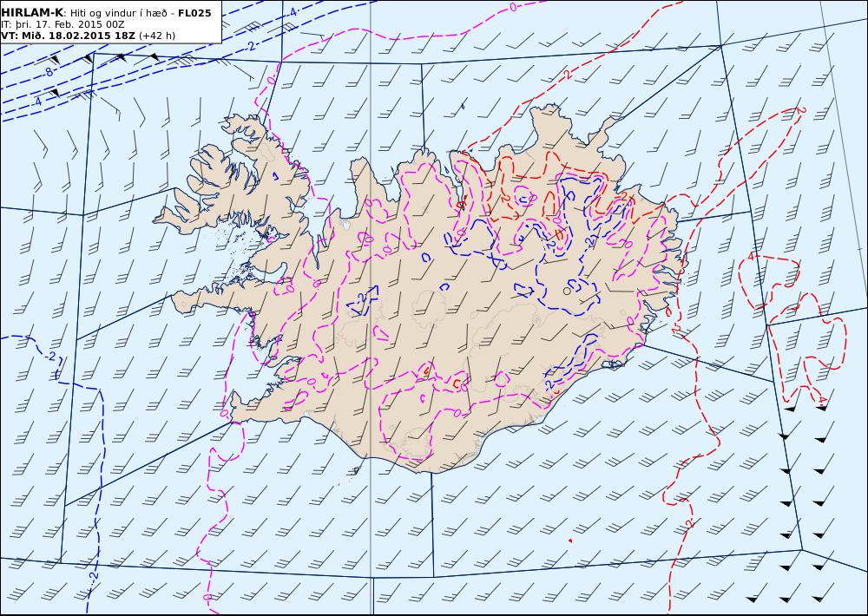Image resolution: width=868 pixels, height=616 pixels.
Task: Click the HIRLAM-K model title text
Action: click(x=33, y=13)
